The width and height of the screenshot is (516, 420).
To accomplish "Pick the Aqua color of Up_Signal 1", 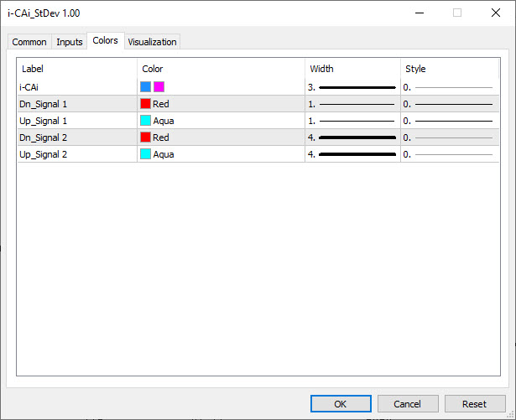I will coord(145,121).
